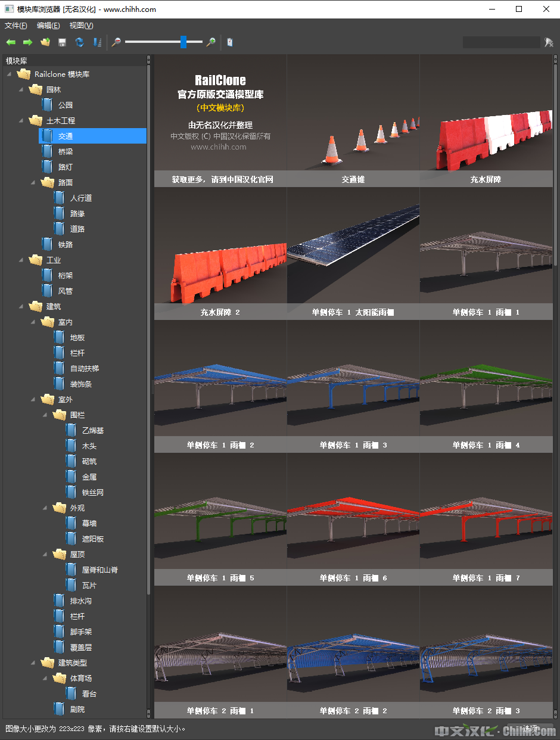Collapse the 建筑类型 tree node
This screenshot has height=740, width=560.
click(33, 663)
